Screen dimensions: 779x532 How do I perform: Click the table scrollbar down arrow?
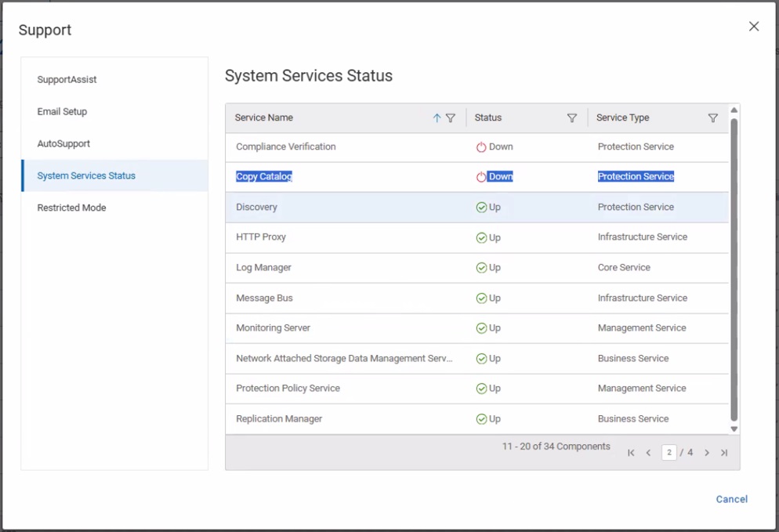click(734, 429)
